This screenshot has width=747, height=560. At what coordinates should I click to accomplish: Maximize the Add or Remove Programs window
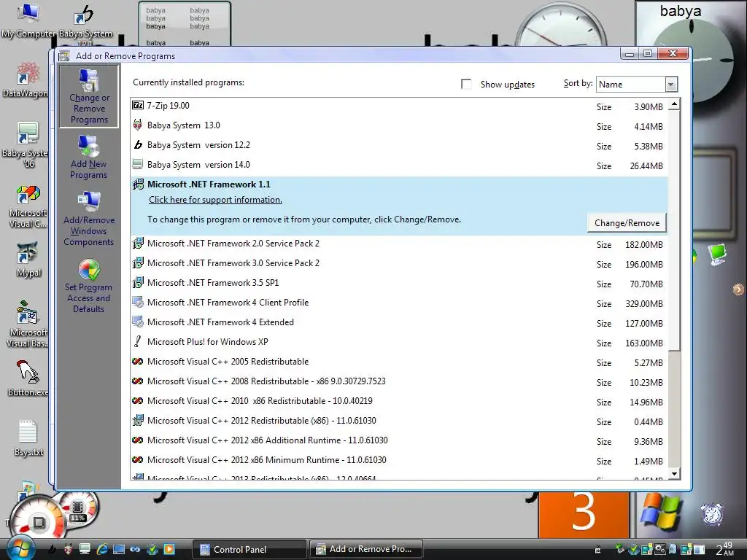[648, 54]
